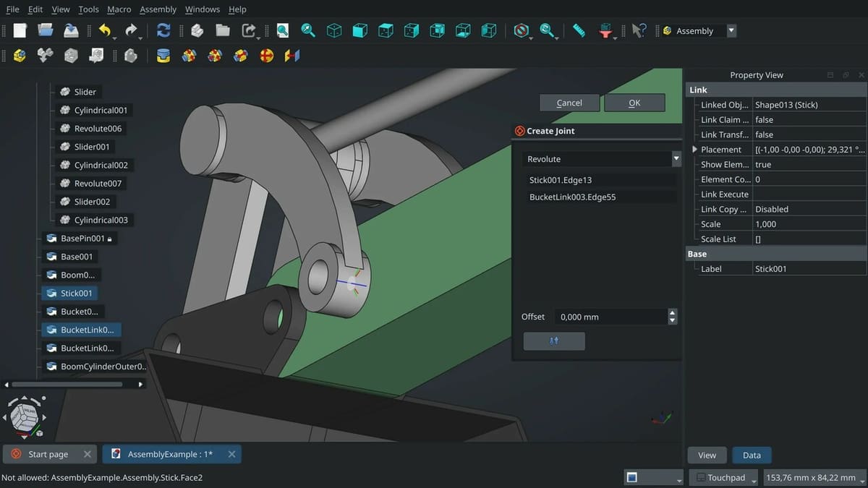This screenshot has height=488, width=868.
Task: Expand the Placement property row
Action: (x=695, y=150)
